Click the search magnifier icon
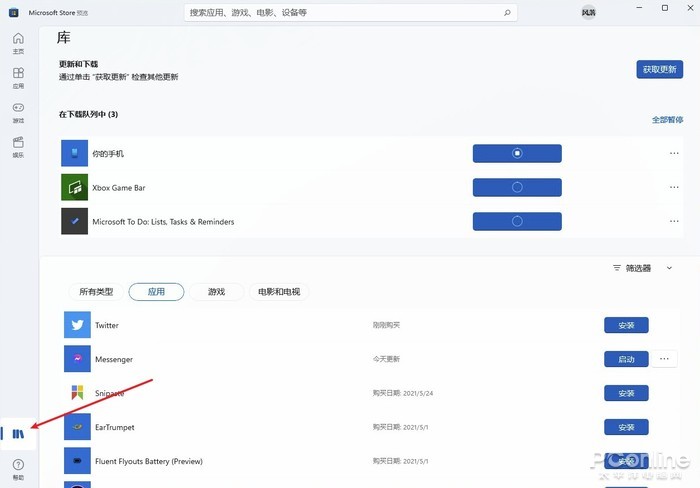 pyautogui.click(x=507, y=13)
